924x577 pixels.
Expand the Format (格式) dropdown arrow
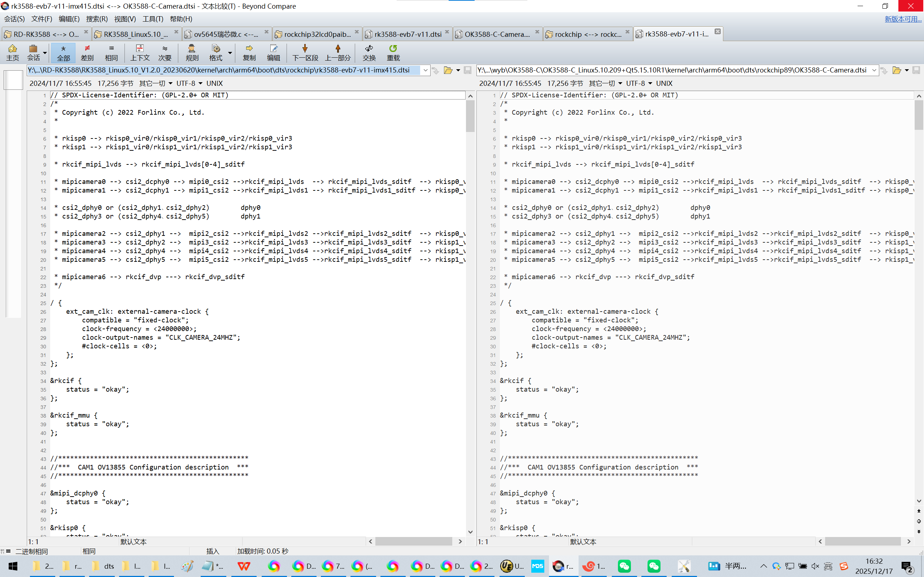click(x=230, y=53)
